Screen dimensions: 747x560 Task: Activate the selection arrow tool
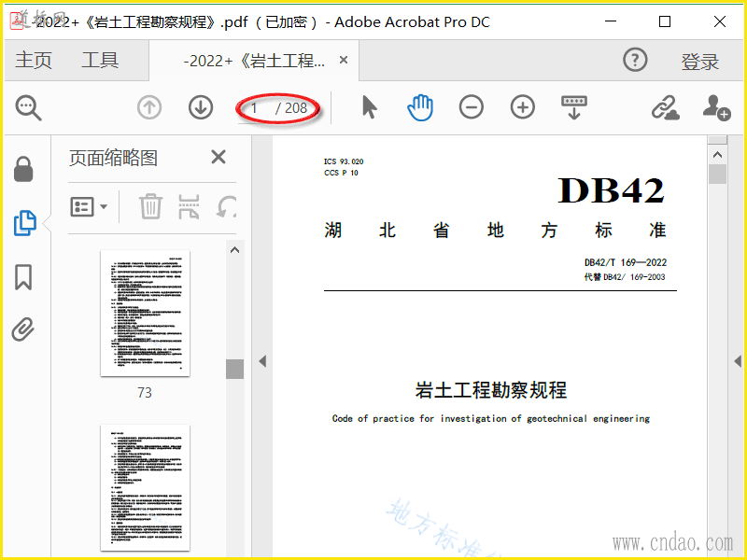pyautogui.click(x=369, y=107)
